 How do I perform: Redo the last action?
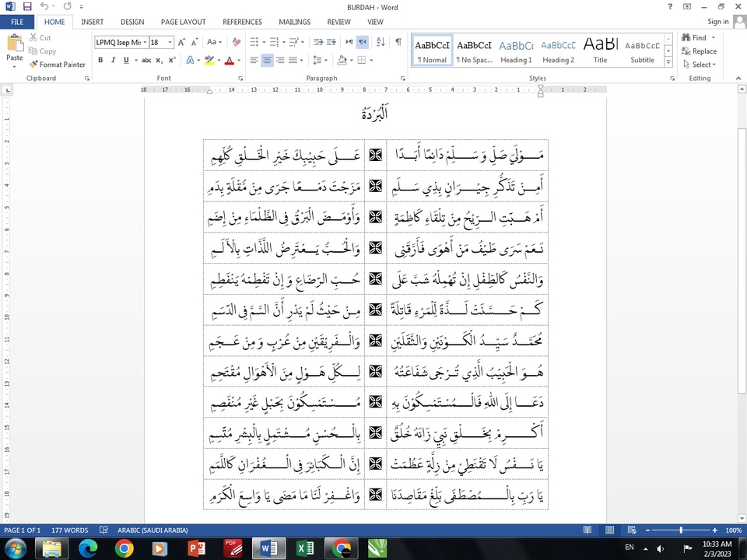click(67, 7)
